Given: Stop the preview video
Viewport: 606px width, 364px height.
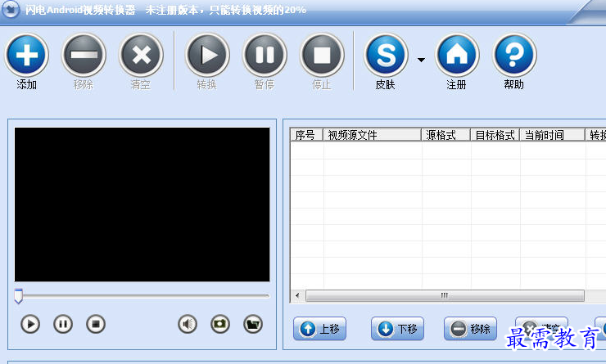Looking at the screenshot, I should pos(96,324).
